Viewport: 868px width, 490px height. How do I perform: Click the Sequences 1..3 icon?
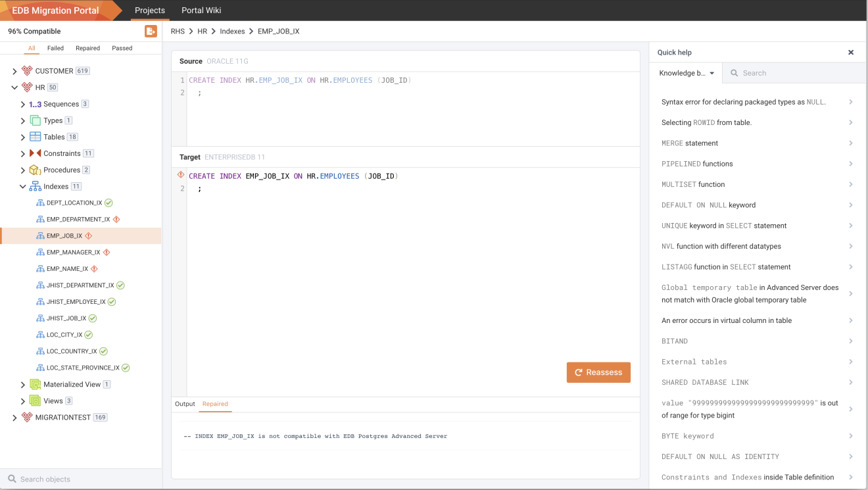[35, 104]
